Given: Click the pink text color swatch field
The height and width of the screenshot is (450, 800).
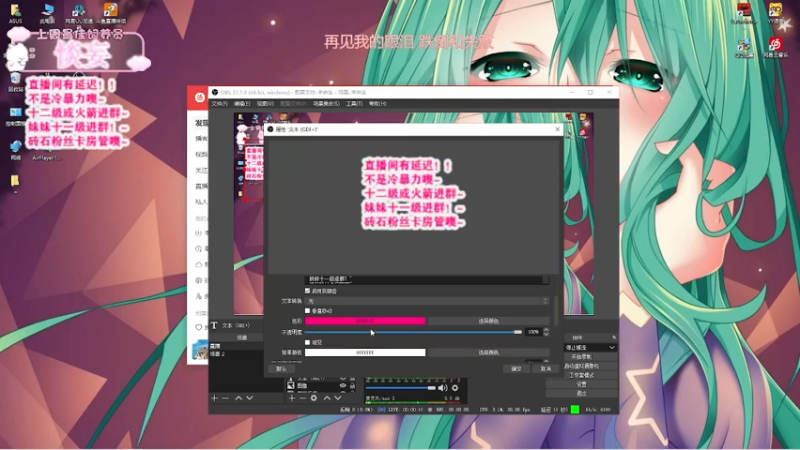Looking at the screenshot, I should [365, 321].
